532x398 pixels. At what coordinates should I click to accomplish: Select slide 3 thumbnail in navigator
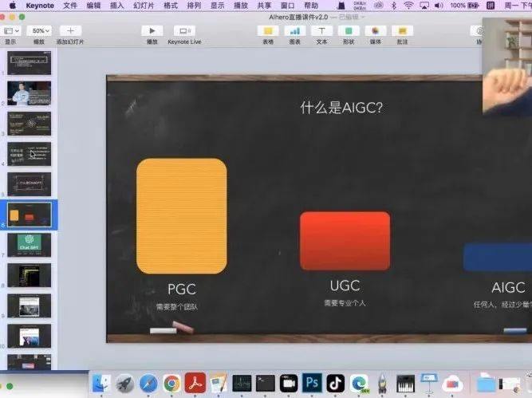tap(30, 124)
